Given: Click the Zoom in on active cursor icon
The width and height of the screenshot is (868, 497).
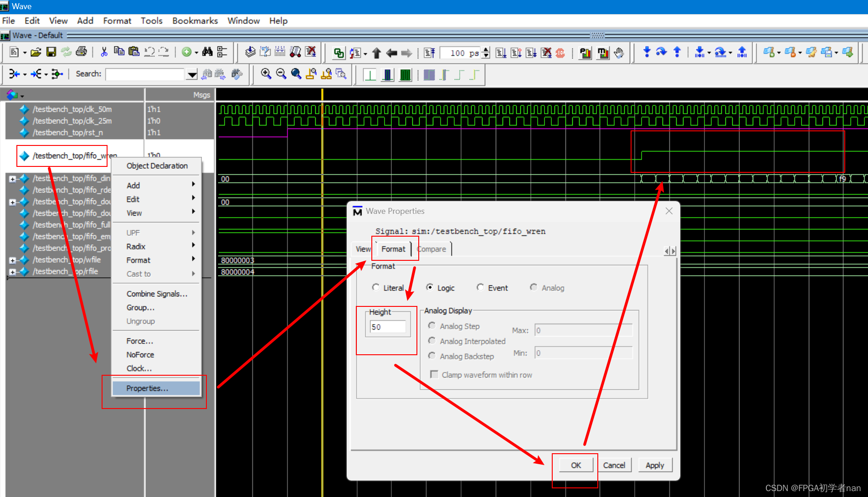Looking at the screenshot, I should 311,74.
